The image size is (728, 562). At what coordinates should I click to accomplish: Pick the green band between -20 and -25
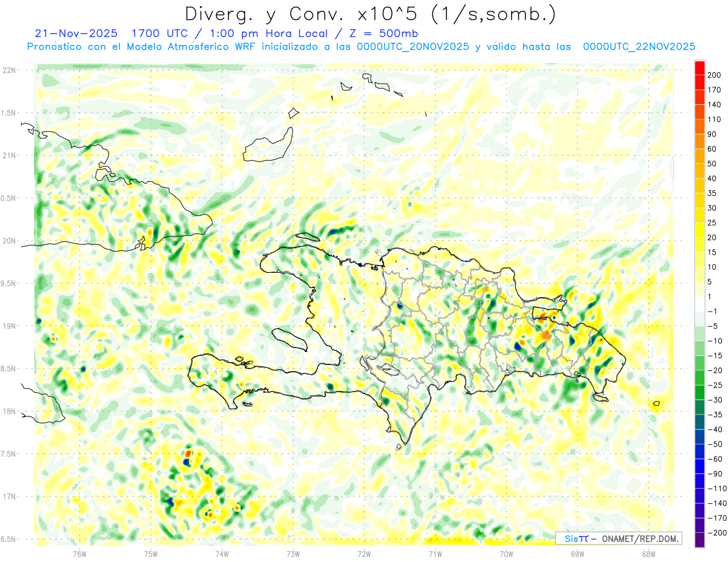(x=699, y=378)
